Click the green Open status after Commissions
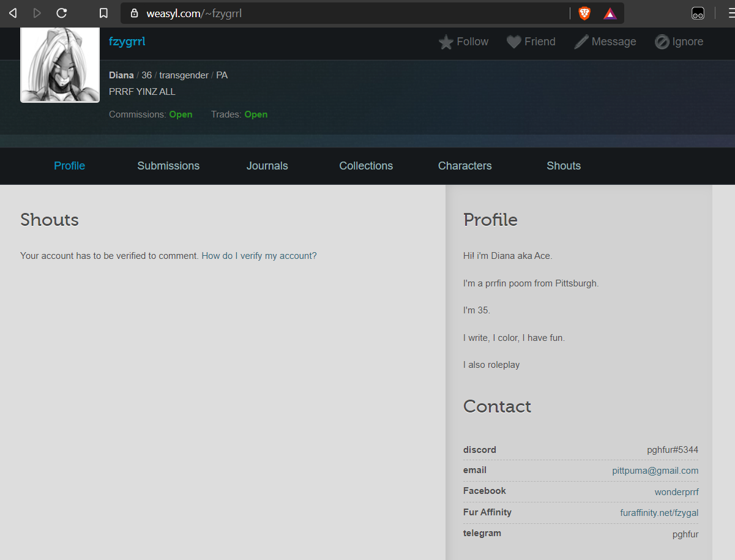This screenshot has width=735, height=560. coord(181,114)
